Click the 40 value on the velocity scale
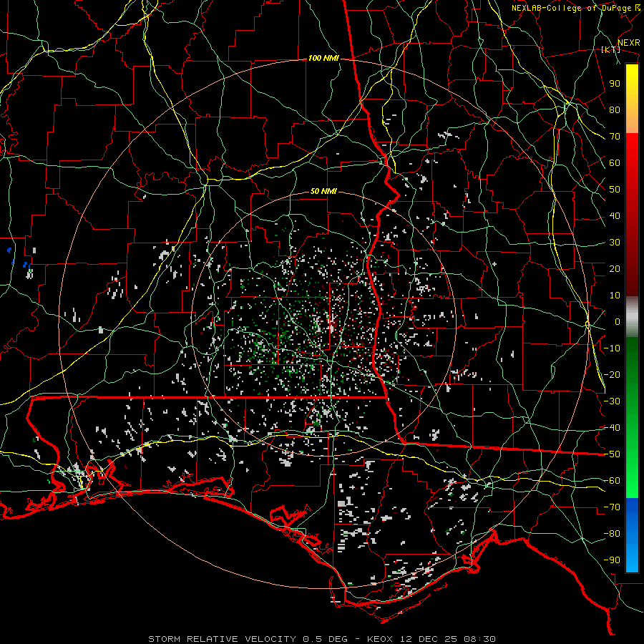Viewport: 644px width, 644px height. click(615, 215)
